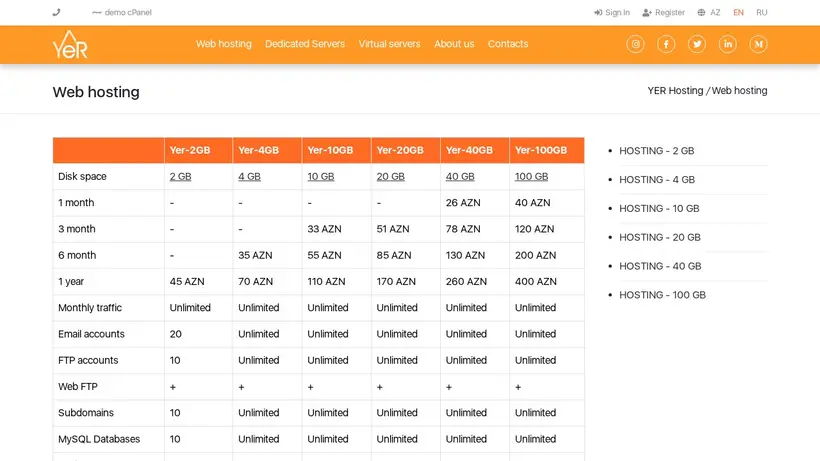Image resolution: width=820 pixels, height=461 pixels.
Task: Open the 2 GB disk space link
Action: pyautogui.click(x=180, y=177)
